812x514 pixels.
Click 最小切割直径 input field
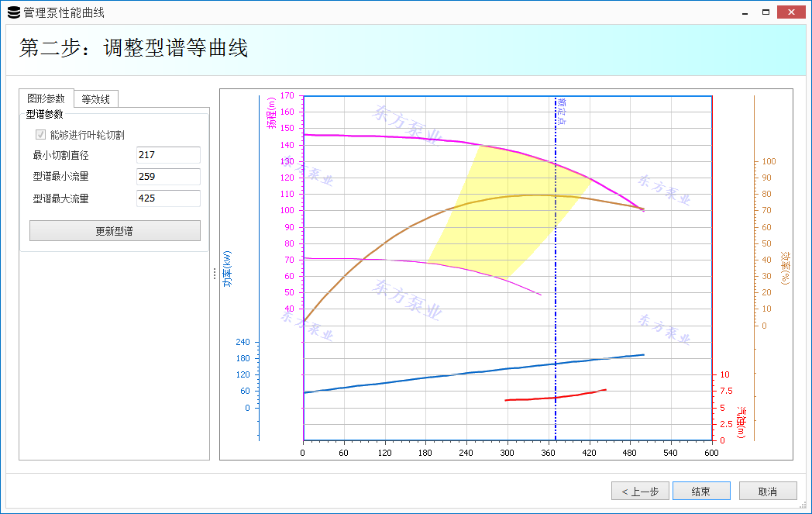(168, 155)
